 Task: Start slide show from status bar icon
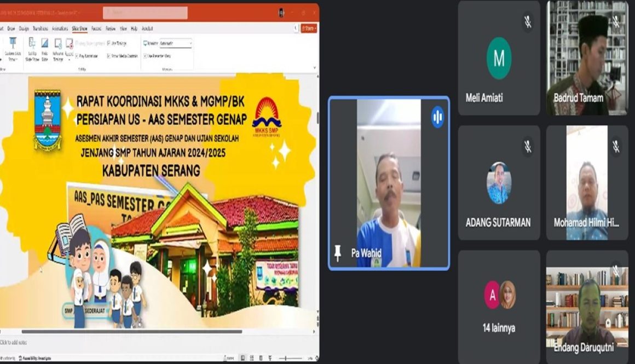pos(270,358)
